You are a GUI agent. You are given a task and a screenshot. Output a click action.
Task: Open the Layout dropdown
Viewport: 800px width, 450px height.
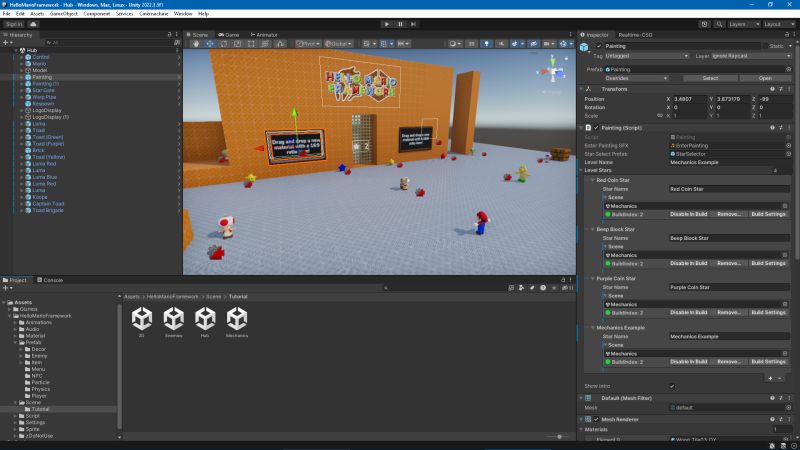(x=779, y=24)
